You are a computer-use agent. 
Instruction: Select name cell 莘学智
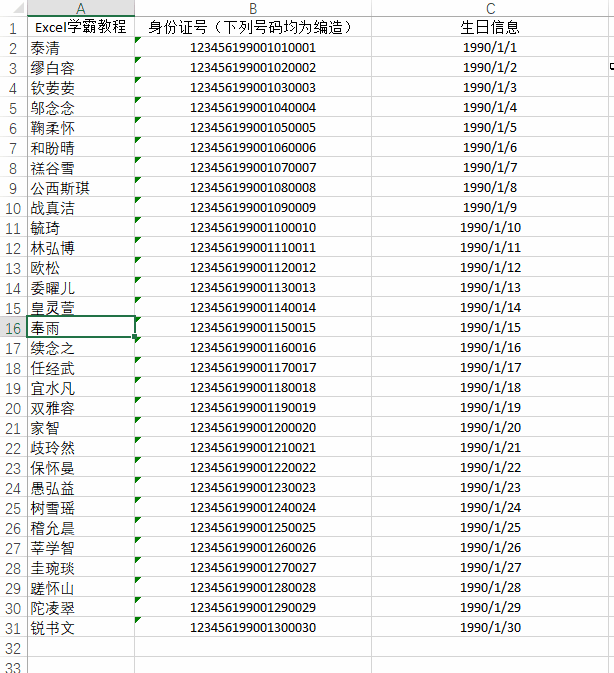point(81,548)
